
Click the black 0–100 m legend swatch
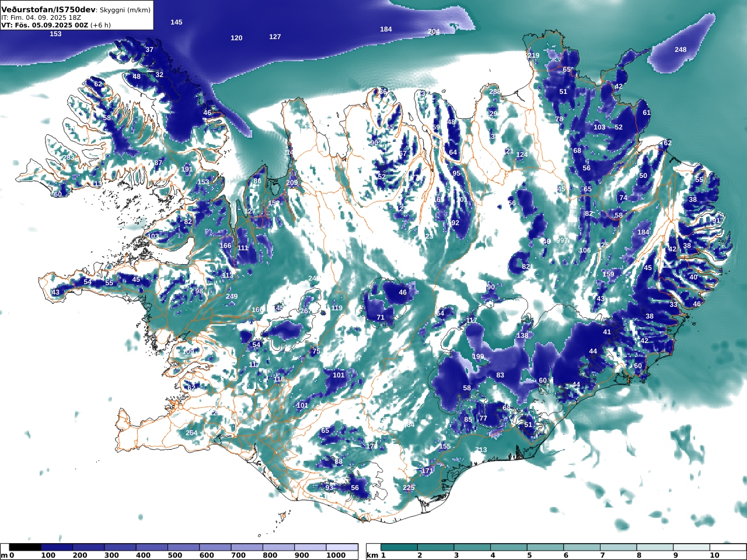click(x=26, y=547)
